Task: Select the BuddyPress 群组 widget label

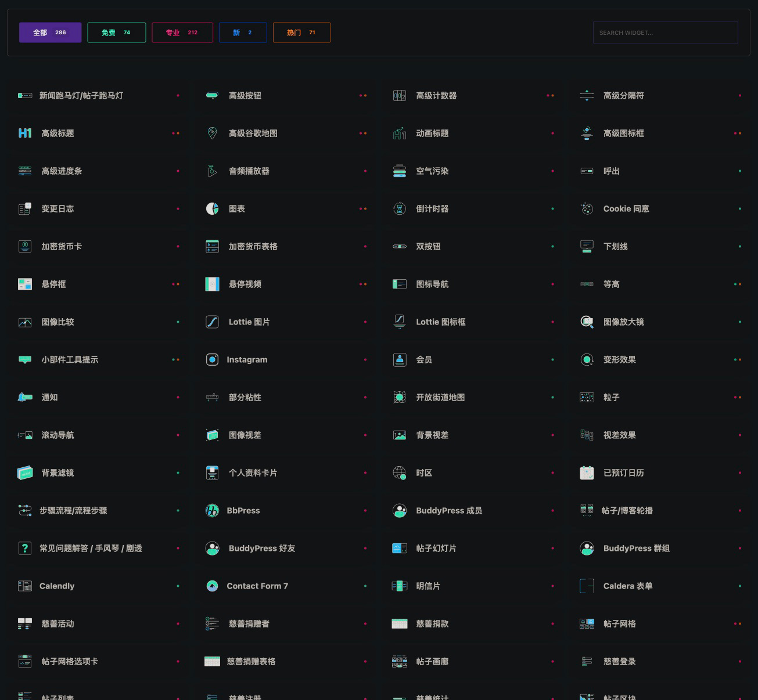Action: (x=637, y=548)
